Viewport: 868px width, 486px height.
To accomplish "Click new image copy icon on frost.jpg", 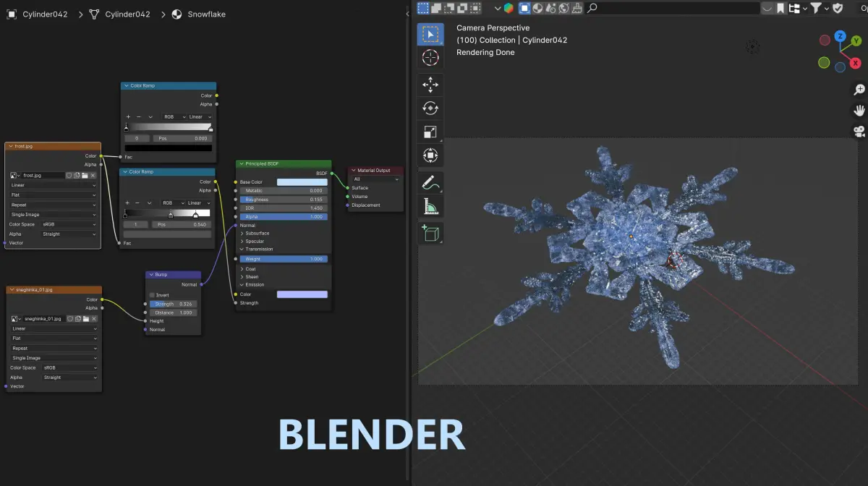I will pyautogui.click(x=77, y=175).
